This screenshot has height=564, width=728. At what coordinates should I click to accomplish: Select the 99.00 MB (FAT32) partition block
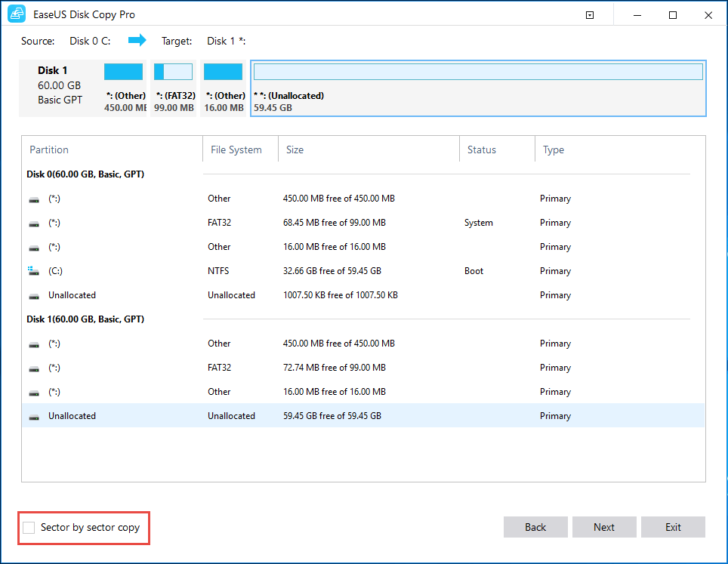[x=174, y=88]
